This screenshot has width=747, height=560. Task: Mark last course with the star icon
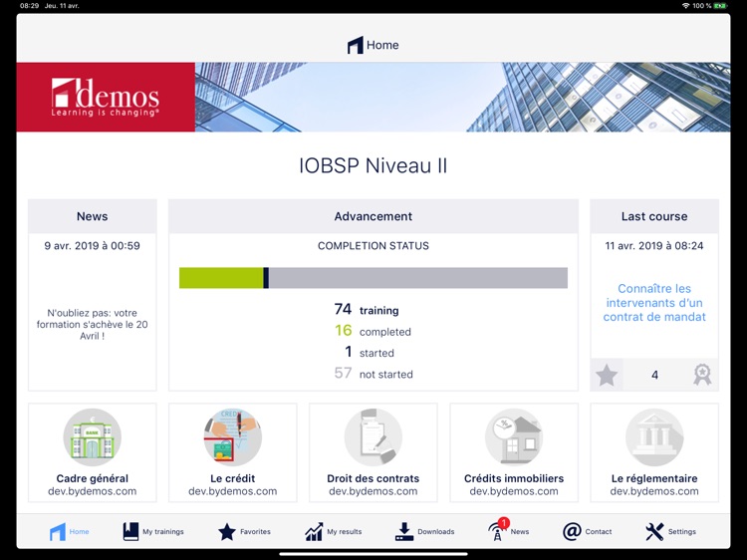[x=607, y=375]
